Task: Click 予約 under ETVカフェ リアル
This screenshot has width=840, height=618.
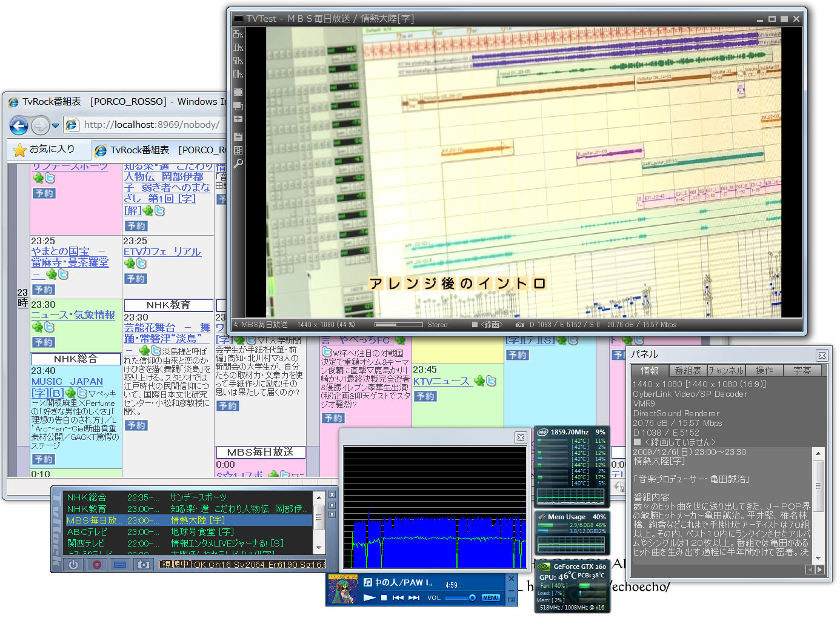Action: [x=136, y=279]
